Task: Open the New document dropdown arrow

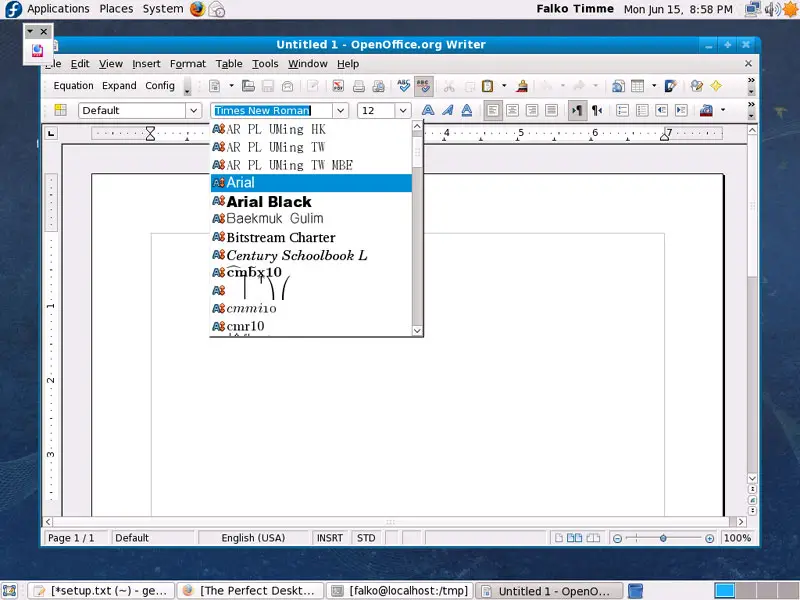Action: tap(231, 86)
